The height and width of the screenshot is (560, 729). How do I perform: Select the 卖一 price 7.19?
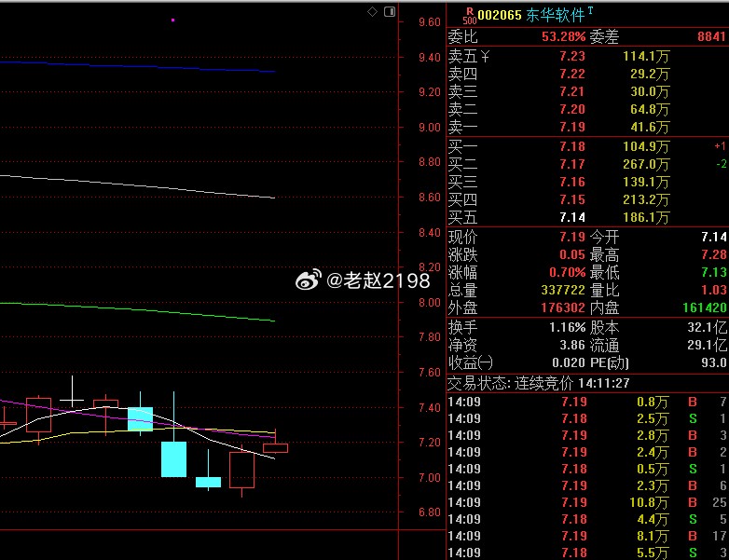(x=572, y=127)
